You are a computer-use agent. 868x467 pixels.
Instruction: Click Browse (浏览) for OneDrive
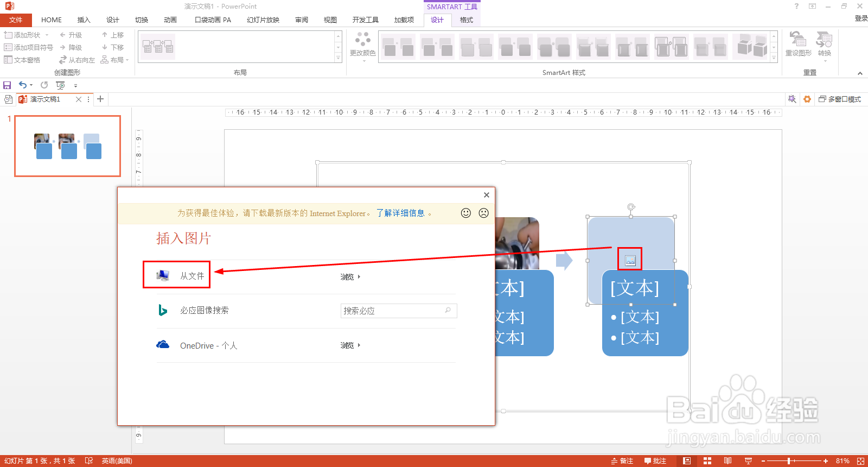pyautogui.click(x=350, y=345)
